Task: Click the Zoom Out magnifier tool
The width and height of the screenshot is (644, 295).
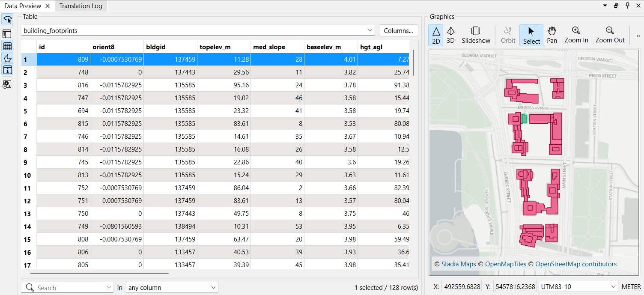Action: point(610,35)
